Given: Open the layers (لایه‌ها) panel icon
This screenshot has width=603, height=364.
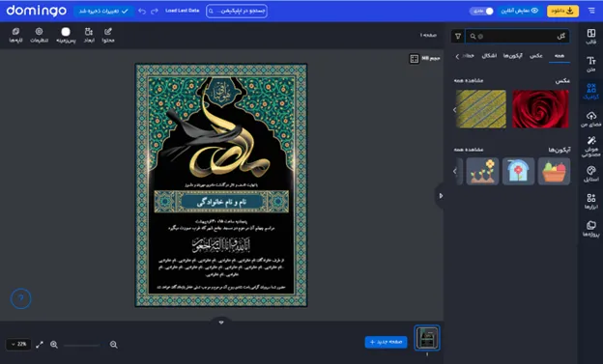Looking at the screenshot, I should point(15,35).
